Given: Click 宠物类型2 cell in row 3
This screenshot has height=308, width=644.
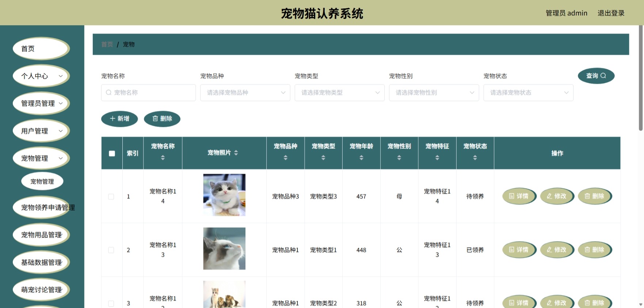Looking at the screenshot, I should (x=323, y=303).
